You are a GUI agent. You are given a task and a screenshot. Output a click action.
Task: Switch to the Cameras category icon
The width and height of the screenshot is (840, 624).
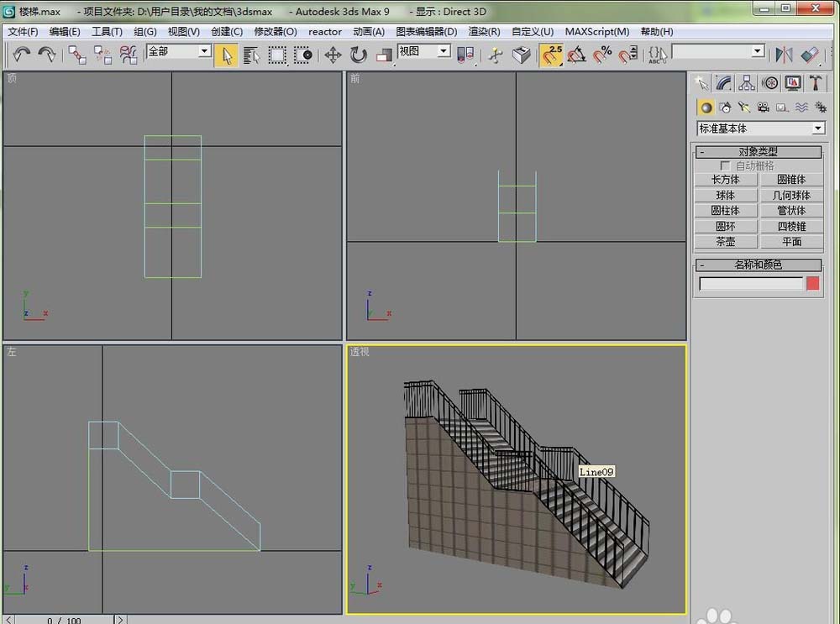tap(763, 107)
